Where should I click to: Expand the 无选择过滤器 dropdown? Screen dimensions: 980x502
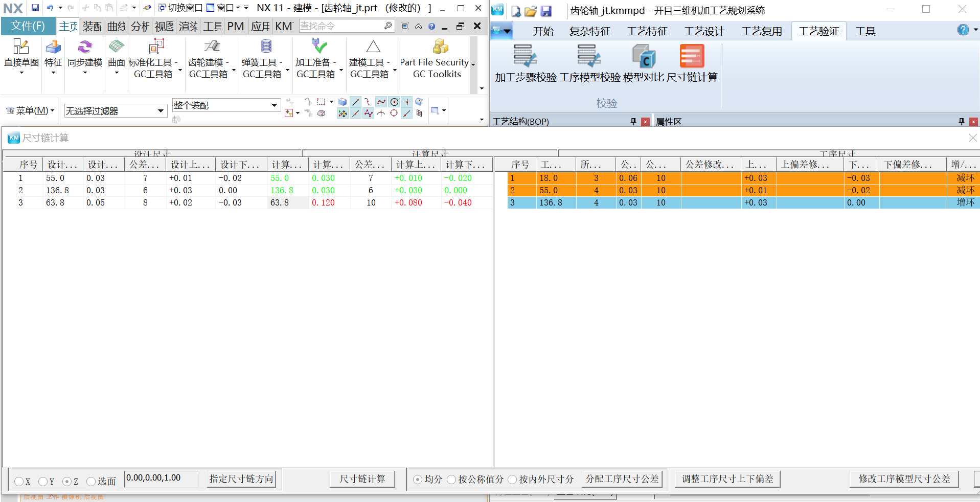161,111
